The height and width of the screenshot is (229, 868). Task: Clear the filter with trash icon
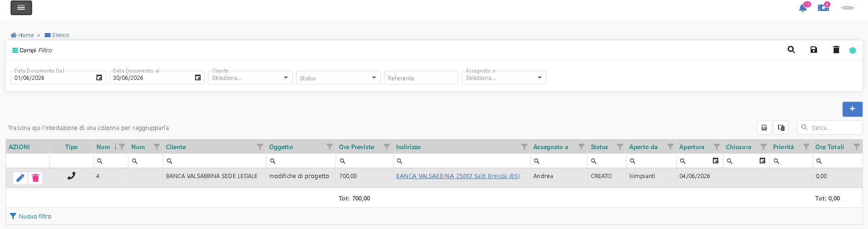836,50
